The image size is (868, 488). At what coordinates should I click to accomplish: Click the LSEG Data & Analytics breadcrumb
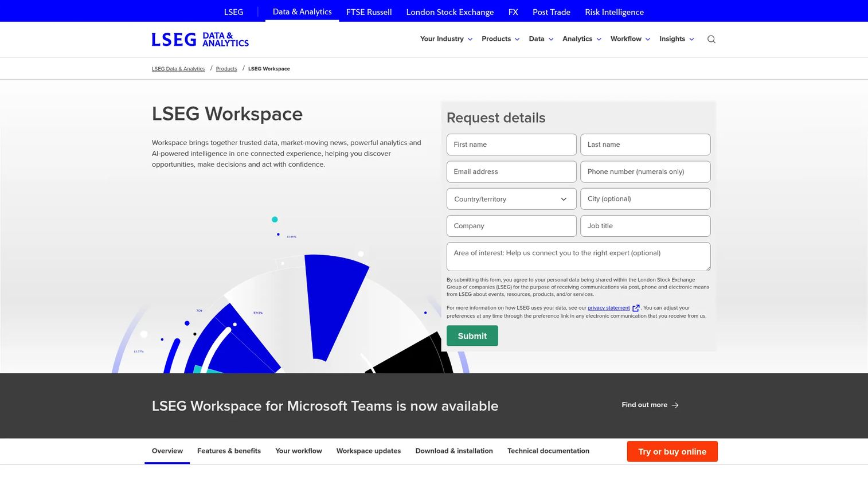coord(178,69)
